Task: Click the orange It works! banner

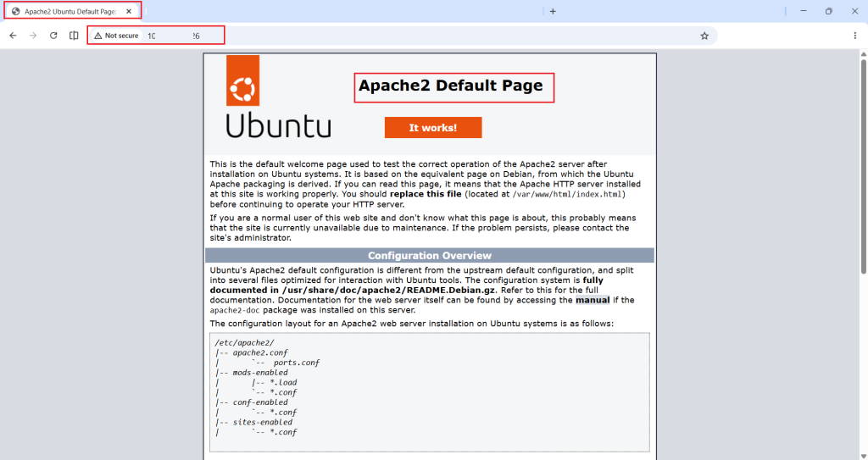Action: tap(433, 127)
